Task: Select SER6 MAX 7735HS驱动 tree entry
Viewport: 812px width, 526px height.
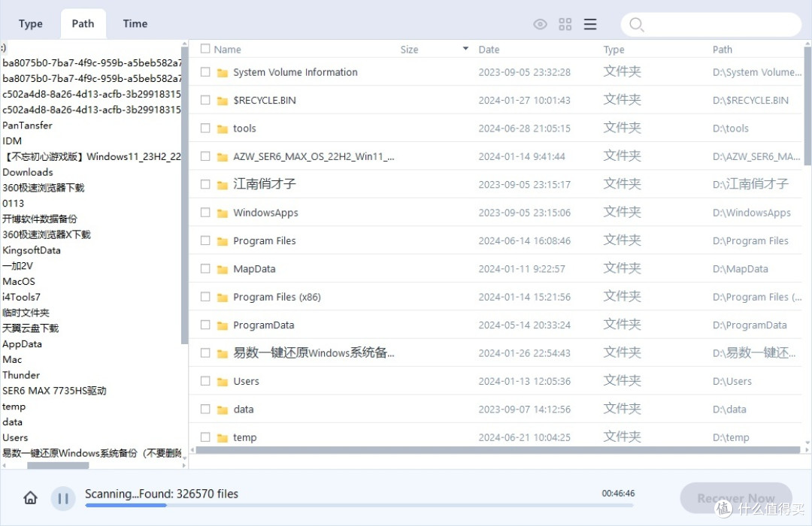Action: coord(54,390)
